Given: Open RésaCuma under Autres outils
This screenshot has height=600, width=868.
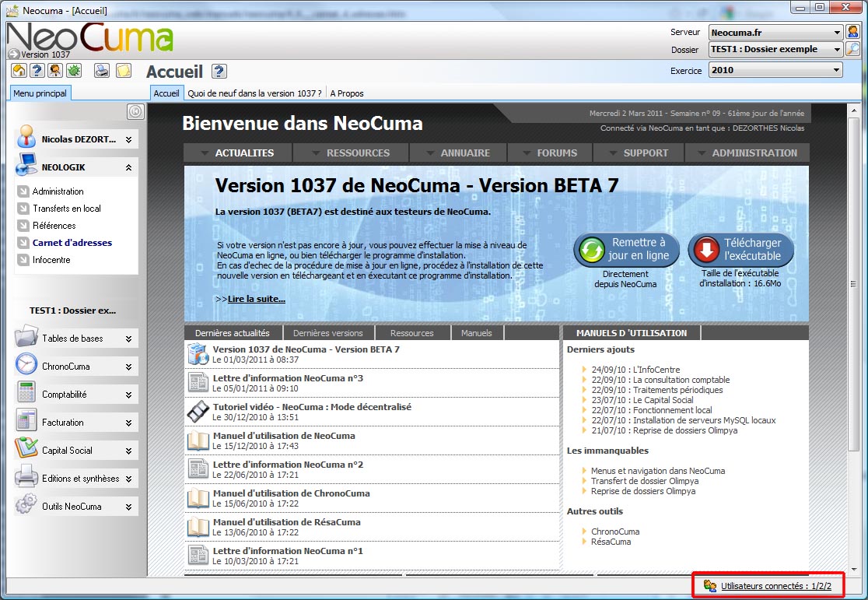Looking at the screenshot, I should coord(611,542).
